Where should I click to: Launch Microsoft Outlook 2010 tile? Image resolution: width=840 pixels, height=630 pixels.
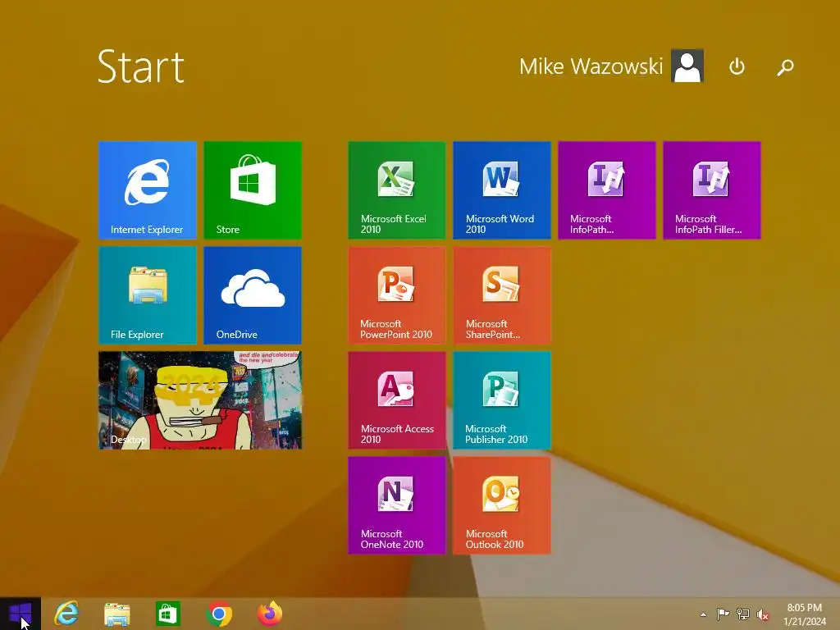pos(501,505)
